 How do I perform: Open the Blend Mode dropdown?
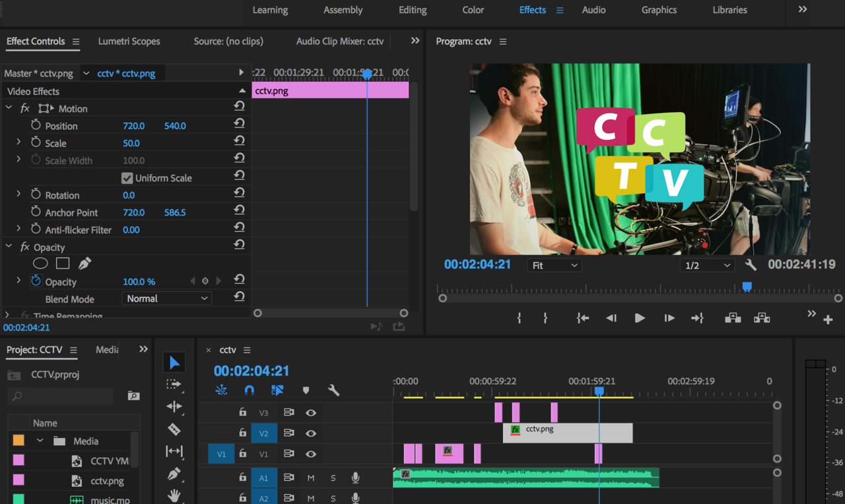click(166, 299)
